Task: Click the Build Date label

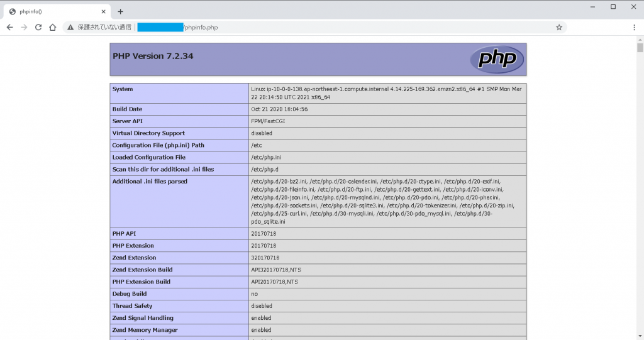Action: (127, 109)
